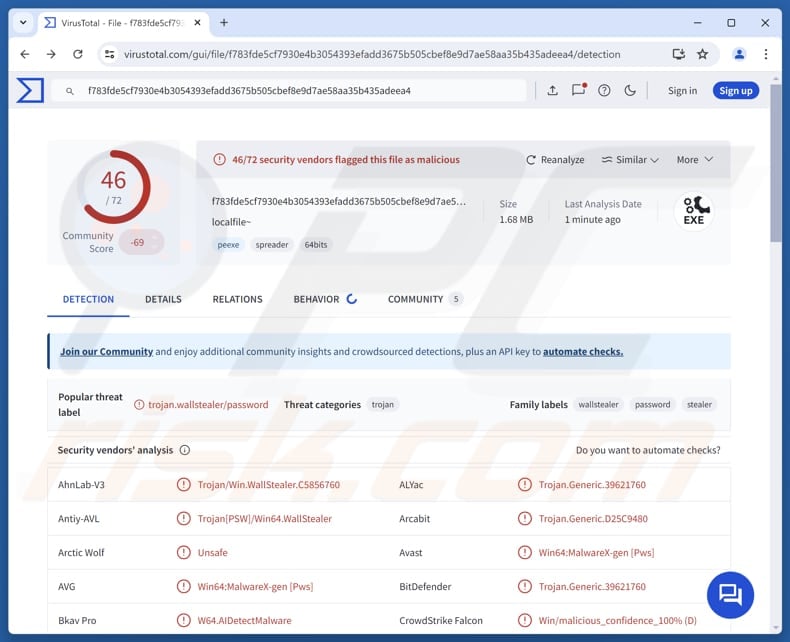
Task: Close the VirusTotal browser tab
Action: pos(198,23)
